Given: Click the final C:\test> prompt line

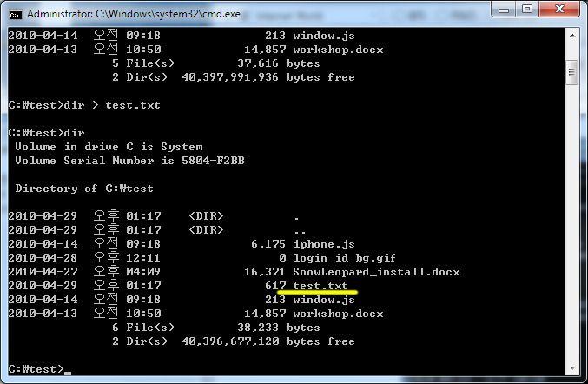Looking at the screenshot, I should point(40,369).
